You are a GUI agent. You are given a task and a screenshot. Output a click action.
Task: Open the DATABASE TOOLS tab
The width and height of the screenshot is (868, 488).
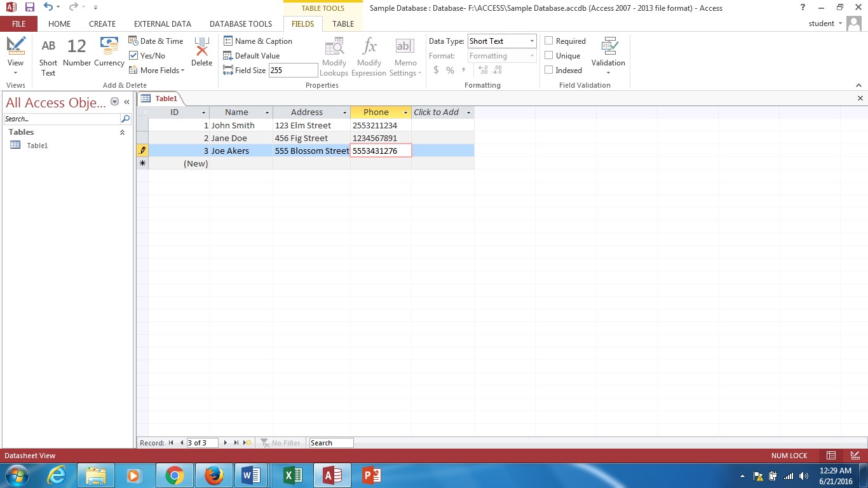coord(241,24)
